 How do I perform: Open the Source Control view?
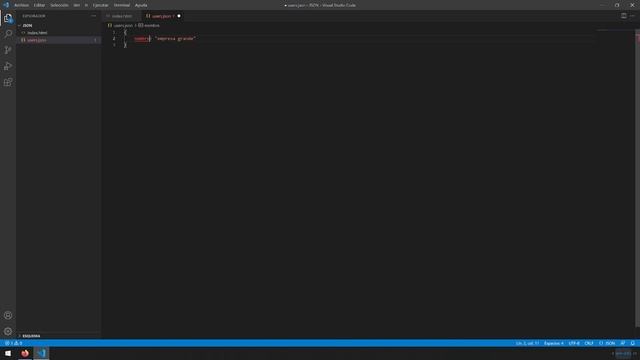pyautogui.click(x=8, y=50)
